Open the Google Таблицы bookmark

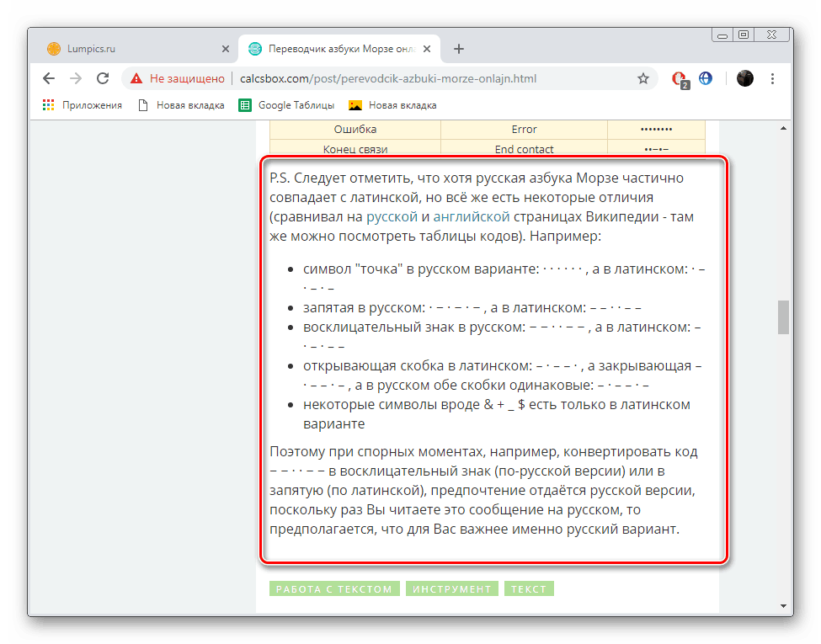287,105
